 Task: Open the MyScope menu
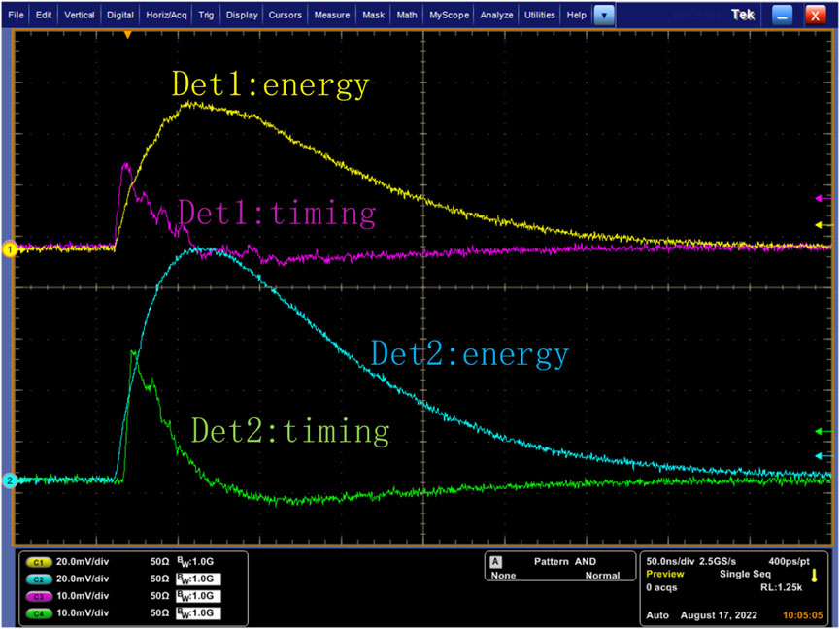pyautogui.click(x=449, y=15)
